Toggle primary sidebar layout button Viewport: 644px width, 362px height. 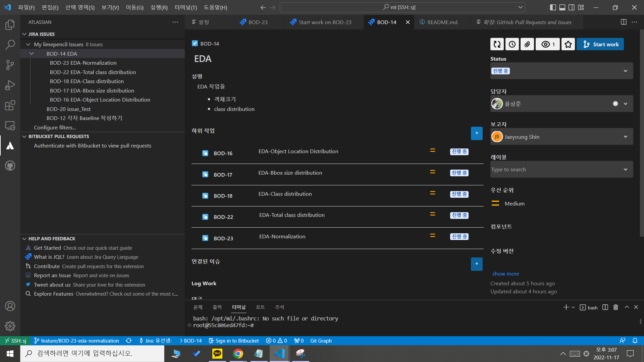[x=553, y=7]
